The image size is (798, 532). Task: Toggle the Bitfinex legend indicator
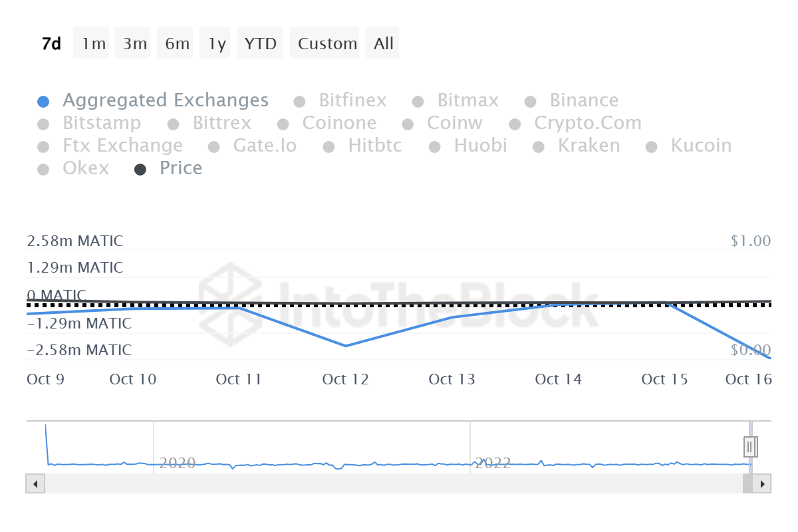[x=352, y=100]
